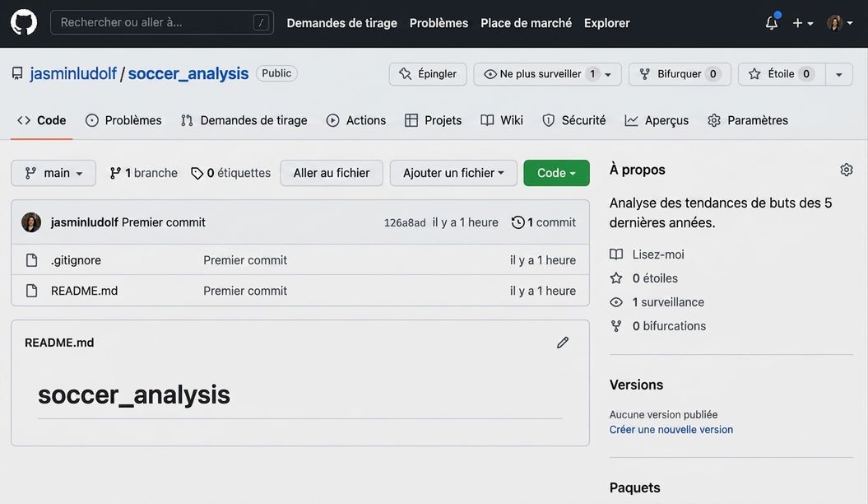Click the commit author avatar thumbnail
The width and height of the screenshot is (868, 504).
pyautogui.click(x=31, y=222)
